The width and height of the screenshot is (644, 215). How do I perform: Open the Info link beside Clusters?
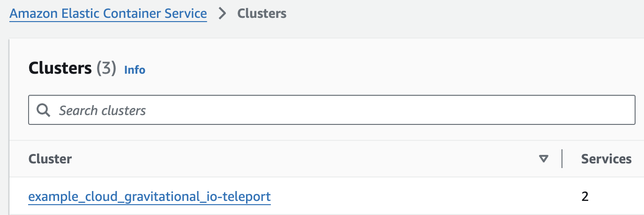(135, 70)
